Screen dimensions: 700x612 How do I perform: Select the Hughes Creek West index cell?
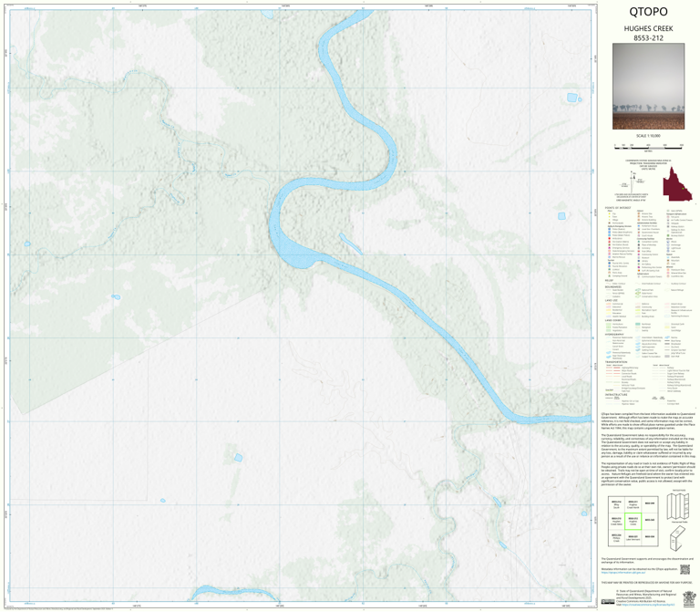coord(616,522)
